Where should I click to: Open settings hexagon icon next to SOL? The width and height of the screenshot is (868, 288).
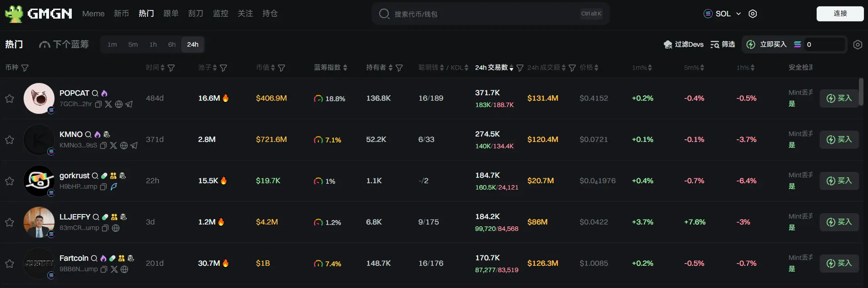coord(753,14)
